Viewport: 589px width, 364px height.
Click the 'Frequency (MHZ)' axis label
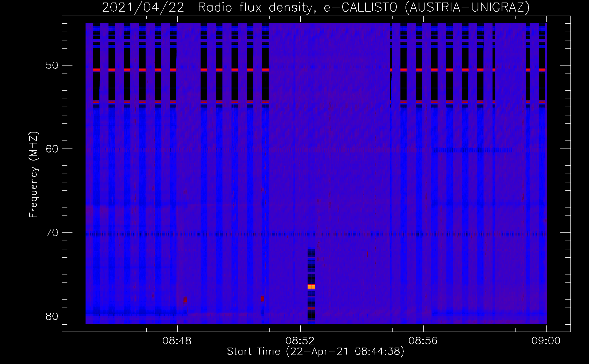point(33,174)
